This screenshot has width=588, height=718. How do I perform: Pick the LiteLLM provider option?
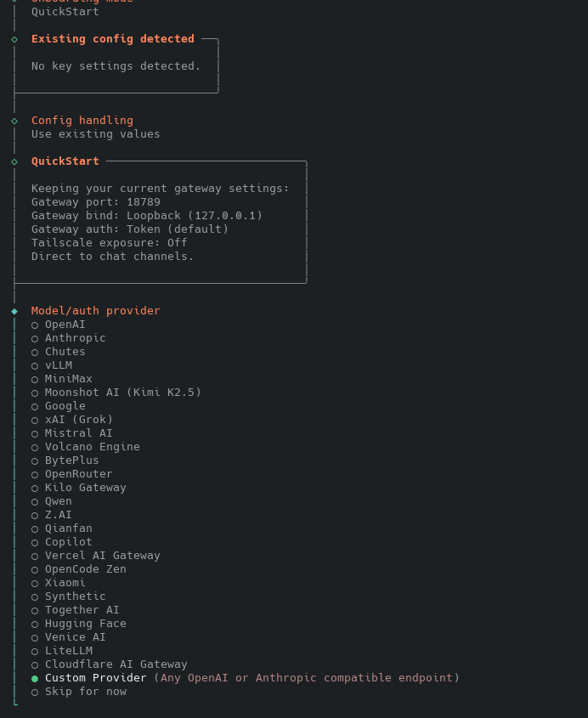68,651
